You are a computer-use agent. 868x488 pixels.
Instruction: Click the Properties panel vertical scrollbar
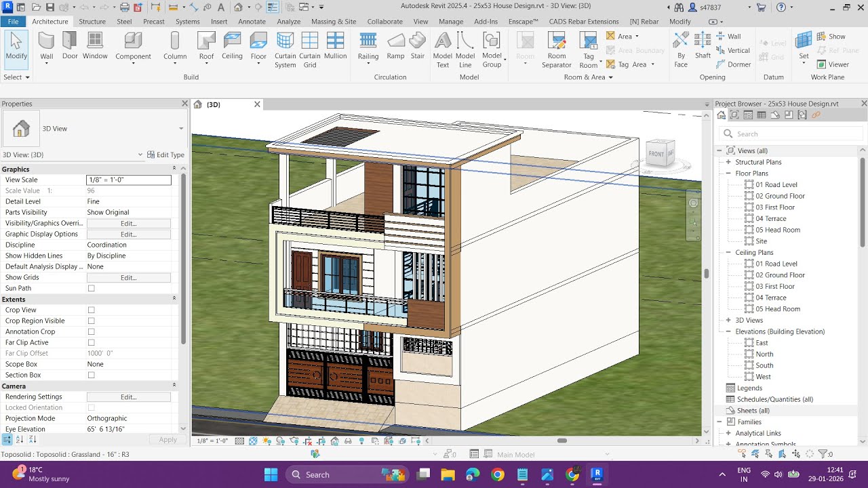(182, 258)
